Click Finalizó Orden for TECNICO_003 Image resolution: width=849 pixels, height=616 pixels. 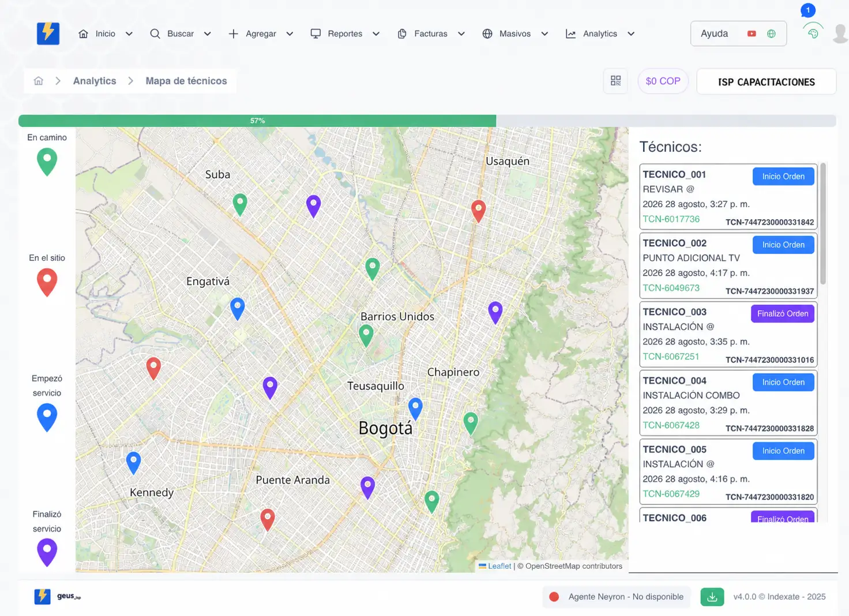[x=783, y=314]
